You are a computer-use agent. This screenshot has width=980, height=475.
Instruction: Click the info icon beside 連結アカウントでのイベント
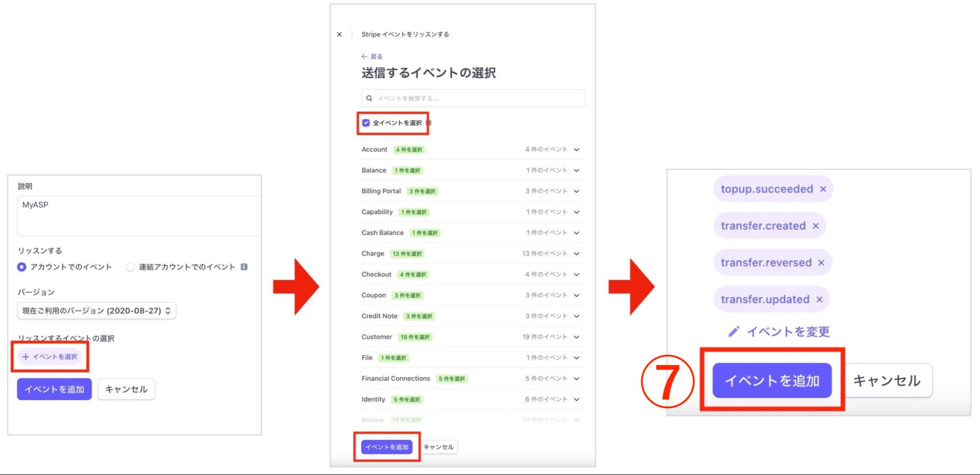[x=244, y=267]
